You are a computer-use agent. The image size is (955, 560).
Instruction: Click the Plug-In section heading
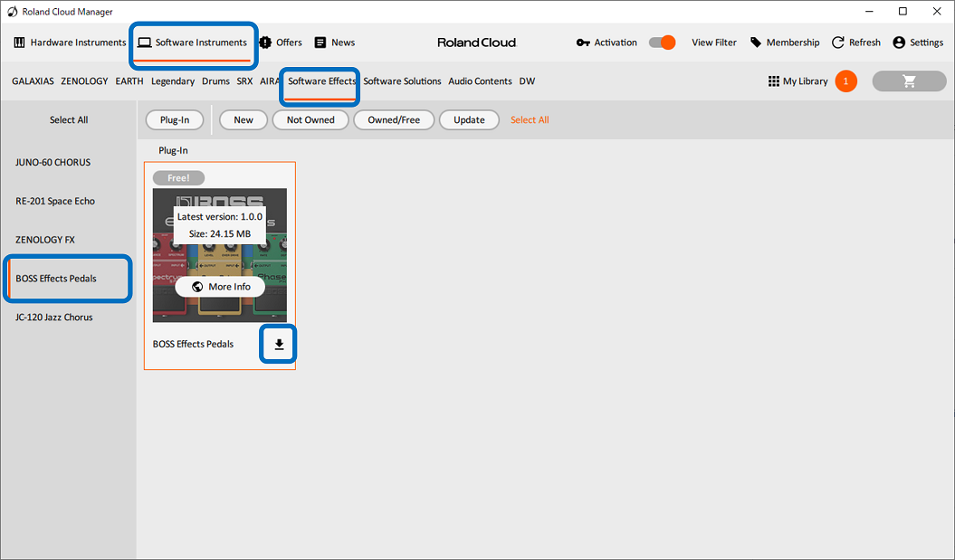tap(173, 150)
